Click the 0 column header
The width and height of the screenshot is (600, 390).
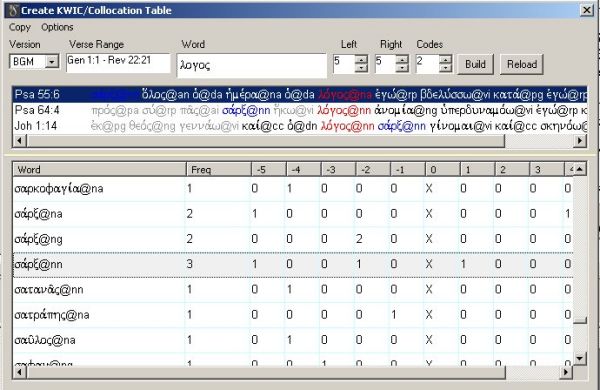[442, 169]
